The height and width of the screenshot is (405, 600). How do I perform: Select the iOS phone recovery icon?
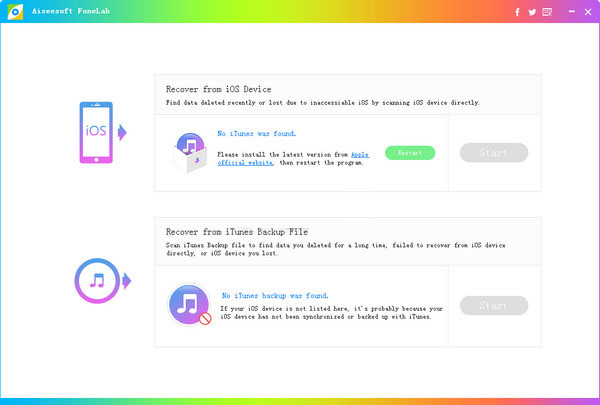(x=96, y=132)
